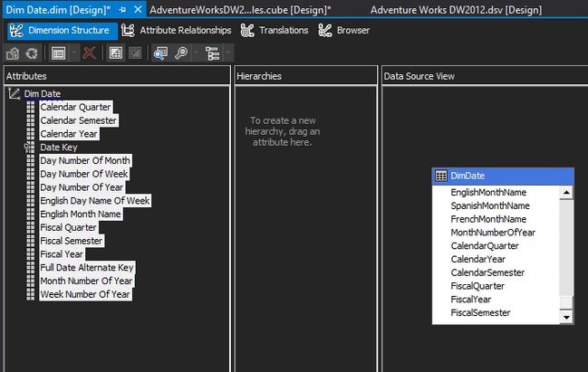Click the red X delete toolbar icon
The height and width of the screenshot is (372, 588).
click(x=90, y=53)
